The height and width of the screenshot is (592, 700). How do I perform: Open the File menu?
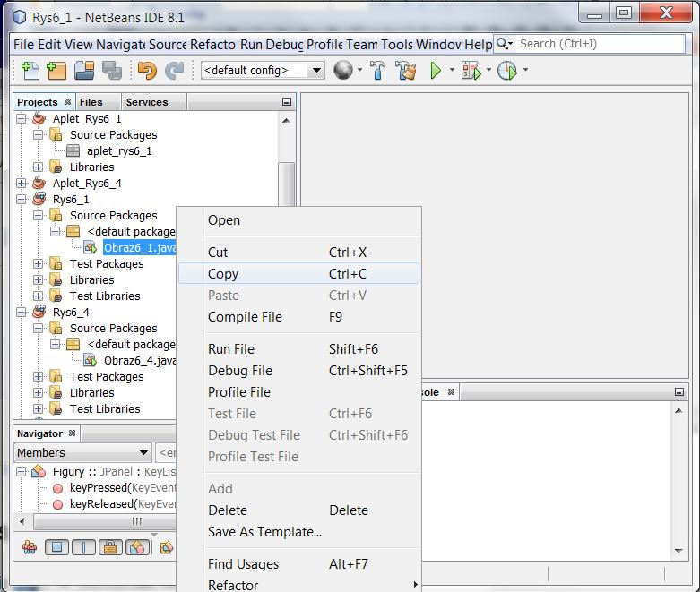tap(23, 45)
